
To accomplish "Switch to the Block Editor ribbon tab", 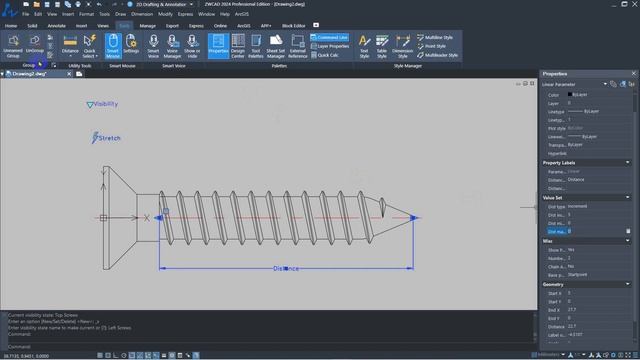I will (x=293, y=26).
